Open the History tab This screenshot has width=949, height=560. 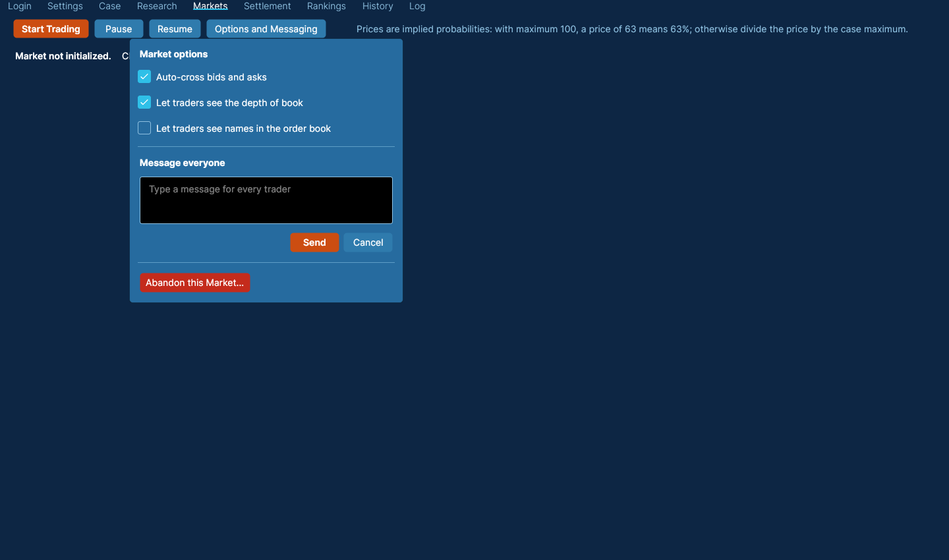[x=378, y=6]
